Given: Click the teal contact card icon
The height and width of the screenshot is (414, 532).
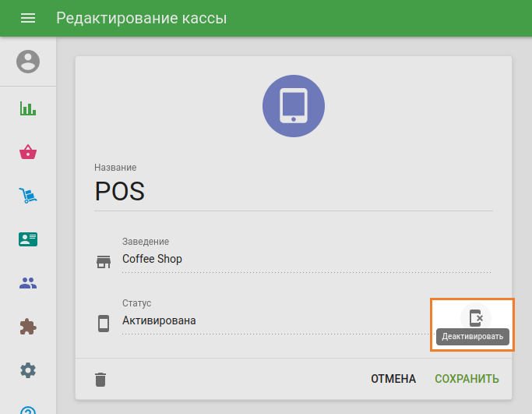Looking at the screenshot, I should (x=28, y=239).
